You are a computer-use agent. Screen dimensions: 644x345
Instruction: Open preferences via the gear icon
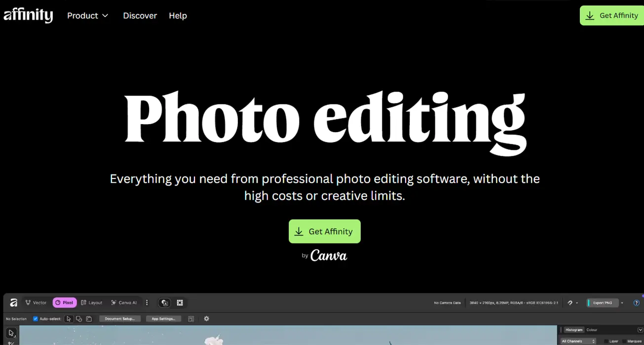206,318
